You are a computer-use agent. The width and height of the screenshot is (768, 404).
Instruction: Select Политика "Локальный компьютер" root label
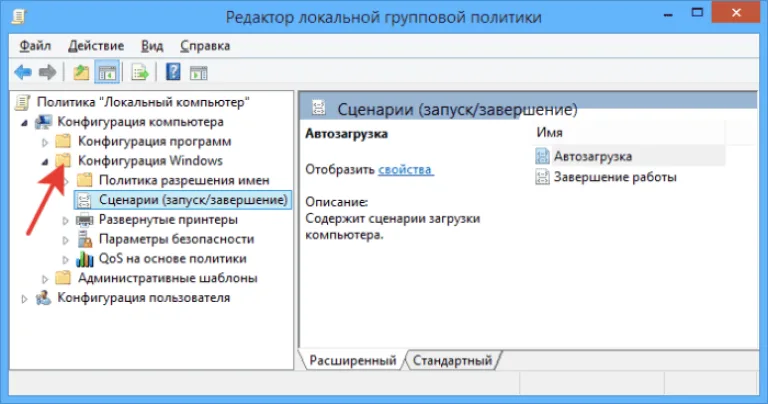(143, 102)
